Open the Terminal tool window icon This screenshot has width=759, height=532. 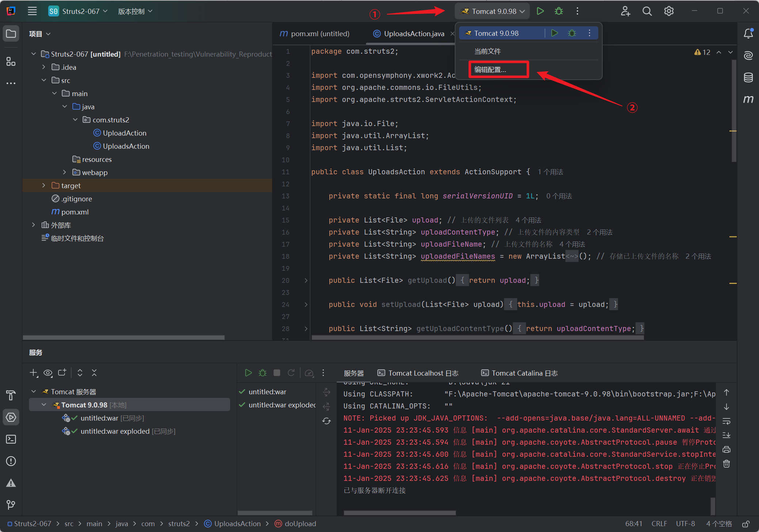11,439
